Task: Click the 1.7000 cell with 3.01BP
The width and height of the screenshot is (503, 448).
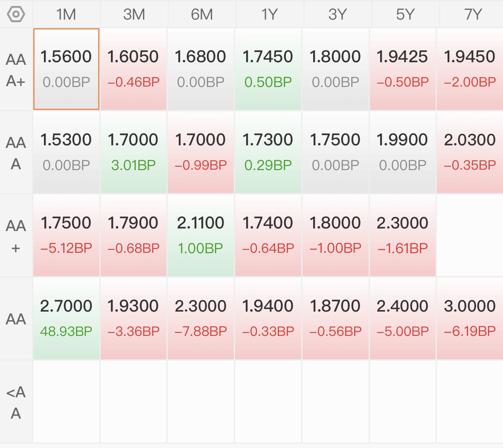Action: pyautogui.click(x=134, y=152)
